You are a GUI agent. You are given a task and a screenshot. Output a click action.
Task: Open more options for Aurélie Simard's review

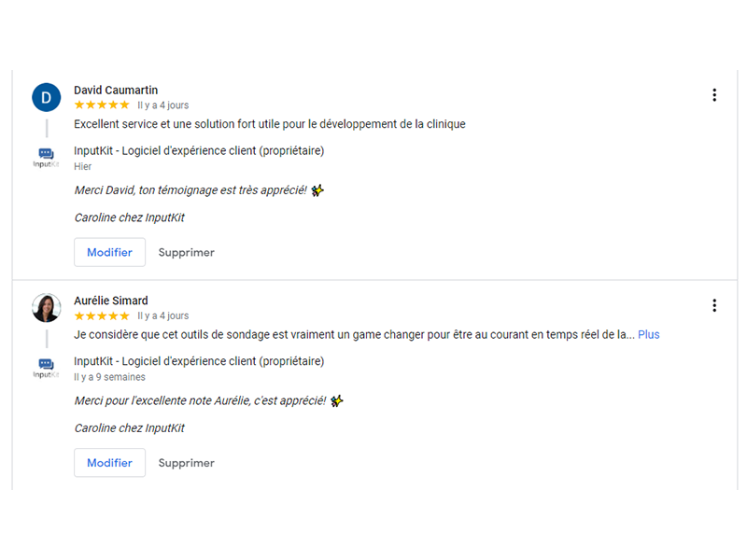pos(714,306)
